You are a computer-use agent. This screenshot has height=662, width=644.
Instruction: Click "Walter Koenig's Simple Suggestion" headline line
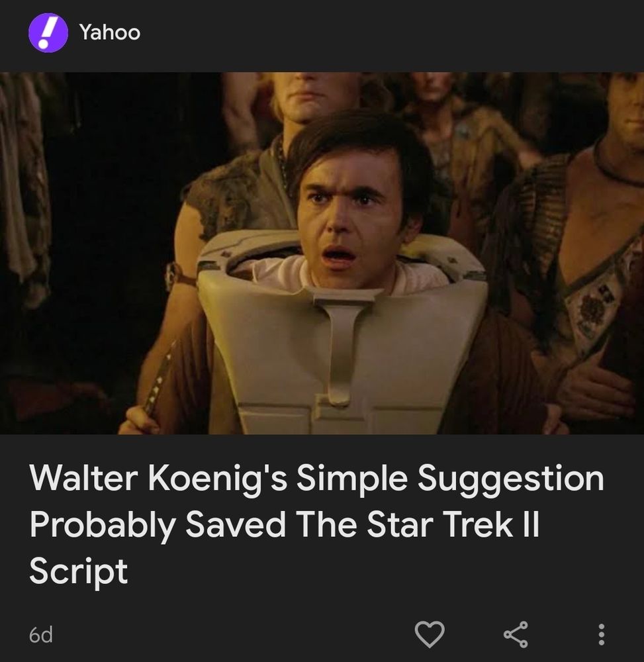pos(316,478)
